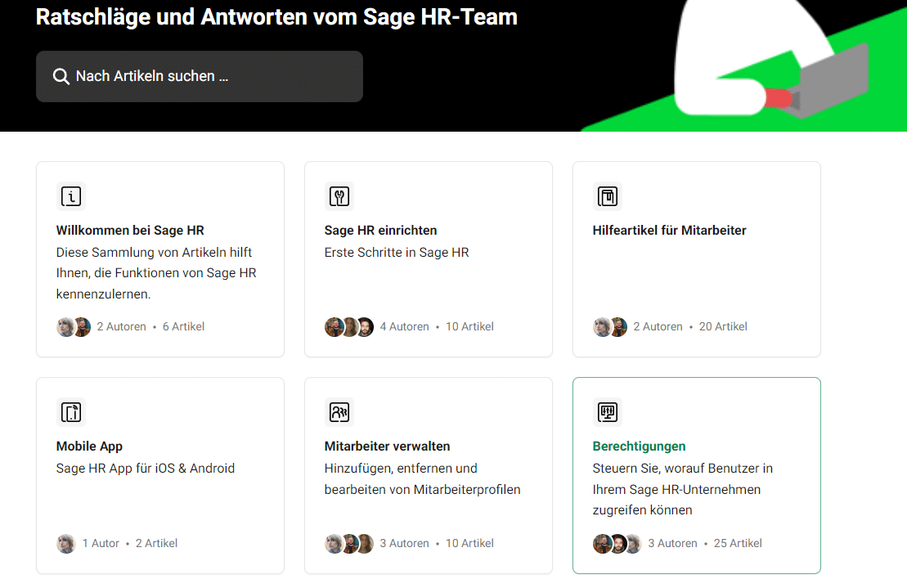Open the 'Mitarbeiter verwalten' collection title
The width and height of the screenshot is (907, 588).
387,447
